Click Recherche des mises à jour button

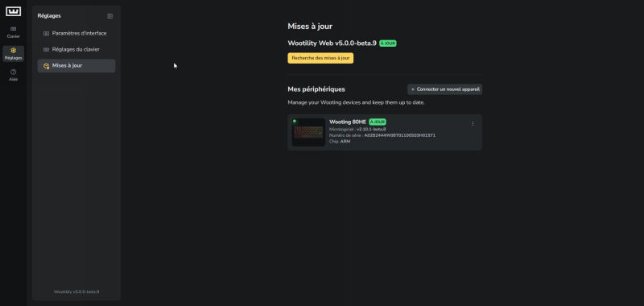[x=320, y=58]
